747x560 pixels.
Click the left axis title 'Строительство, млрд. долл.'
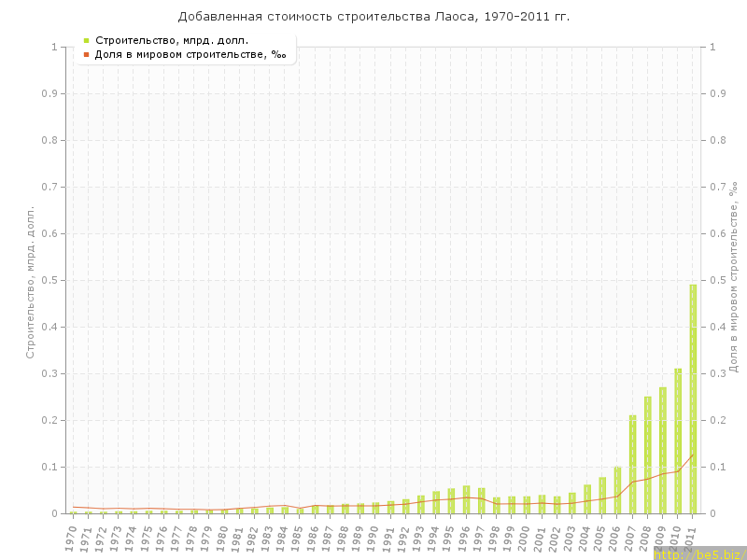click(x=30, y=282)
